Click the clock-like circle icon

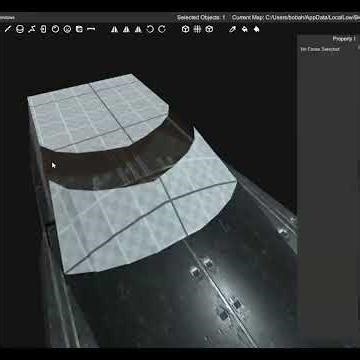pos(55,29)
